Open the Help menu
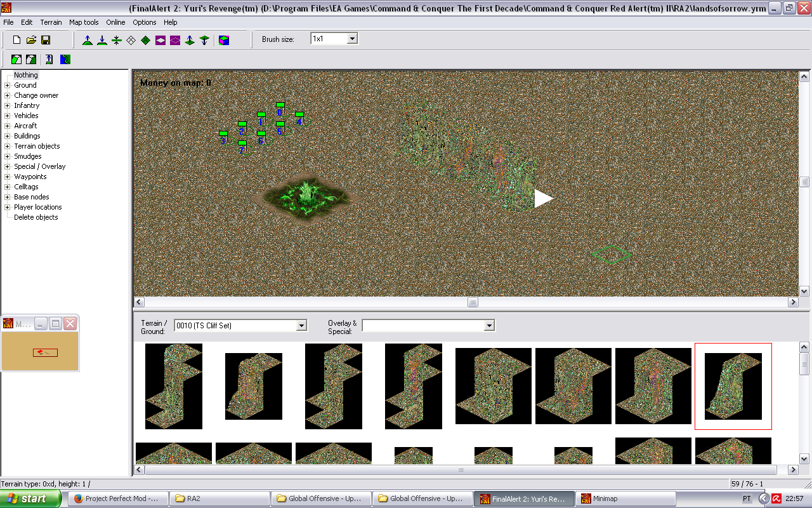 [x=171, y=22]
